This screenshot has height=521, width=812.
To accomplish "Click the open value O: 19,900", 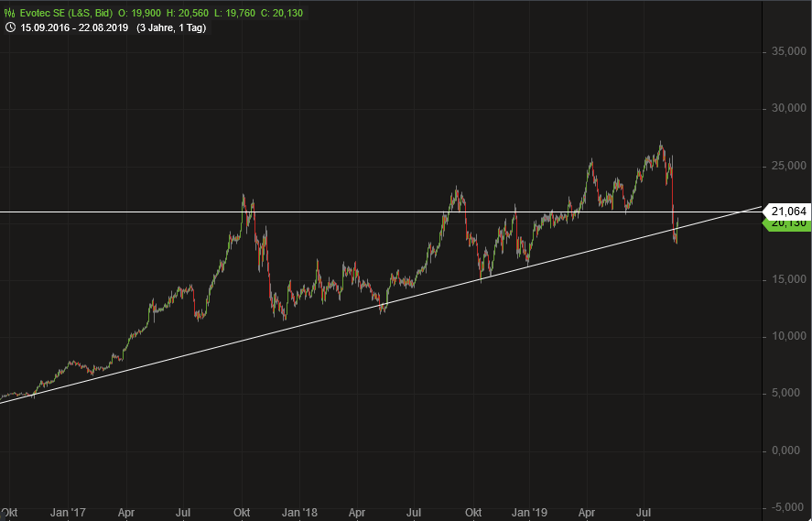I will (139, 13).
